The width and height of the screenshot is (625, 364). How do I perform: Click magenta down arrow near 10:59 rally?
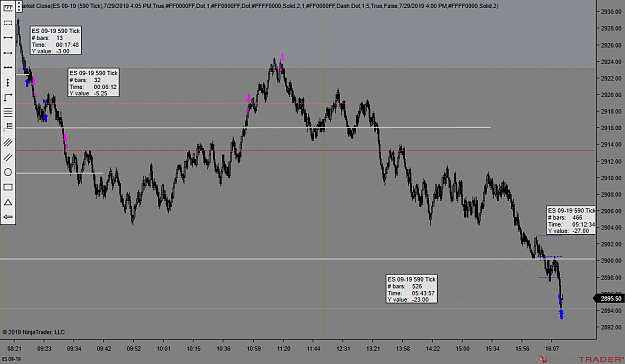click(249, 98)
